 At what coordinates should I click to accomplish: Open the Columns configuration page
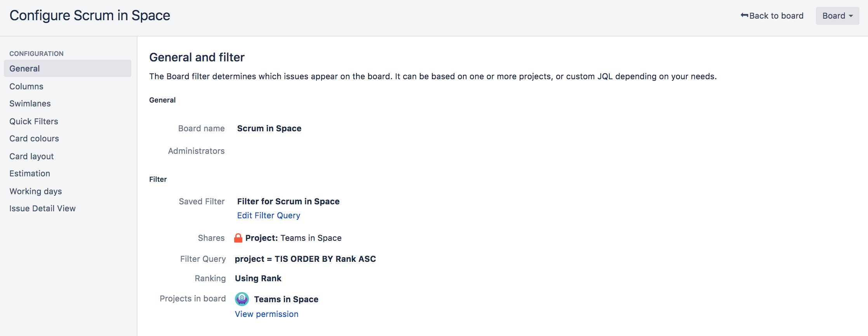click(x=26, y=87)
